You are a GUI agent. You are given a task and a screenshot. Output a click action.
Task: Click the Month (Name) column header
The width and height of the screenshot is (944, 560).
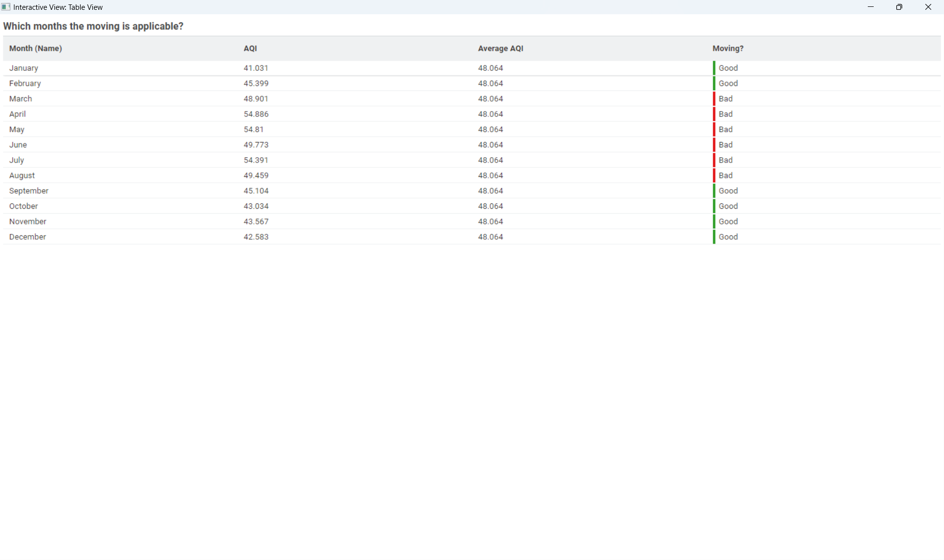pos(35,49)
